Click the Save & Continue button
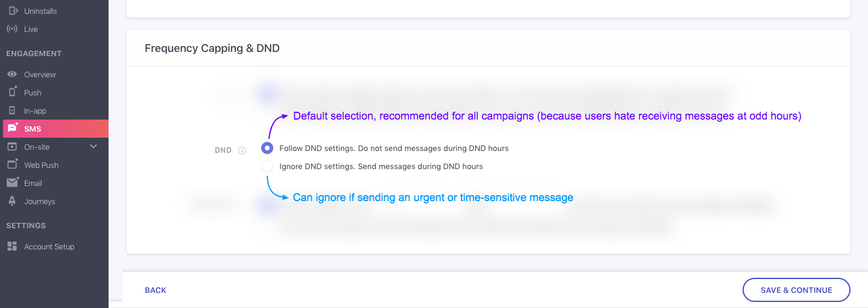The image size is (868, 308). (796, 290)
